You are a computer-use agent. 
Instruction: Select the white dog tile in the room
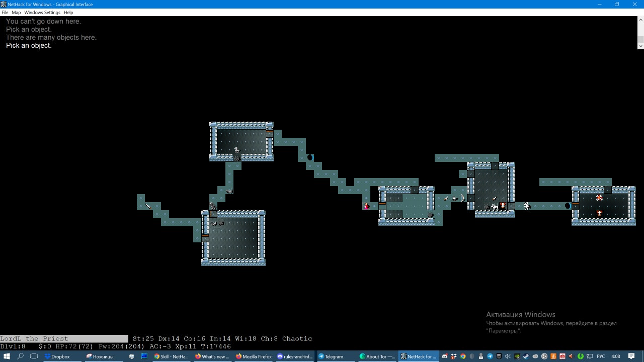495,206
